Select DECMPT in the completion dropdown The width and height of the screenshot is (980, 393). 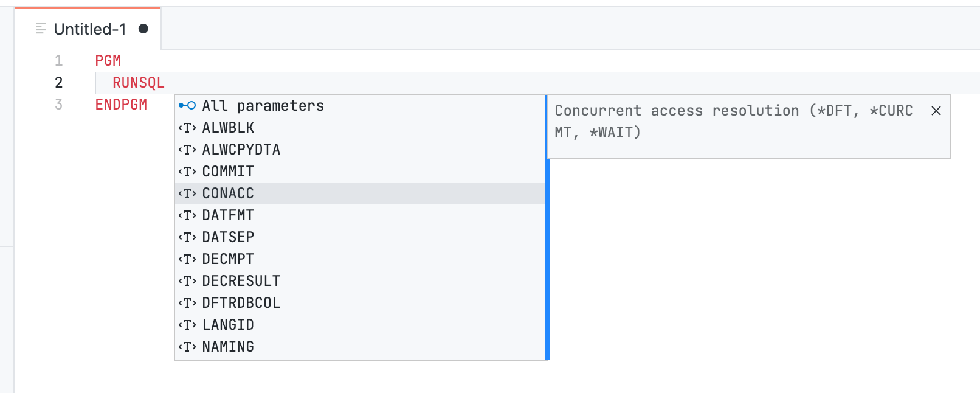(x=228, y=259)
